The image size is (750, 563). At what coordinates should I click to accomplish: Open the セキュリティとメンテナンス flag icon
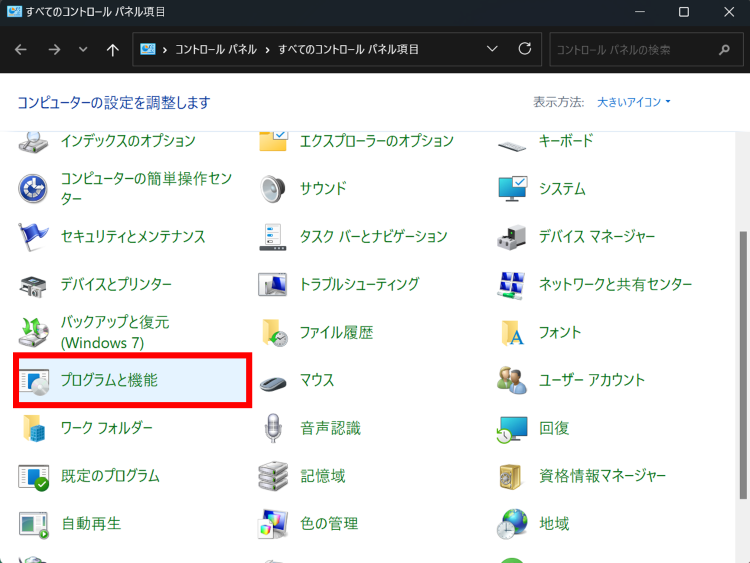pos(33,237)
